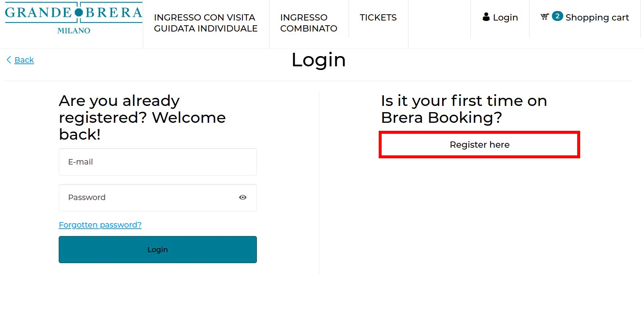This screenshot has height=328, width=644.
Task: Open the Ingresso Combinato menu
Action: [x=309, y=23]
